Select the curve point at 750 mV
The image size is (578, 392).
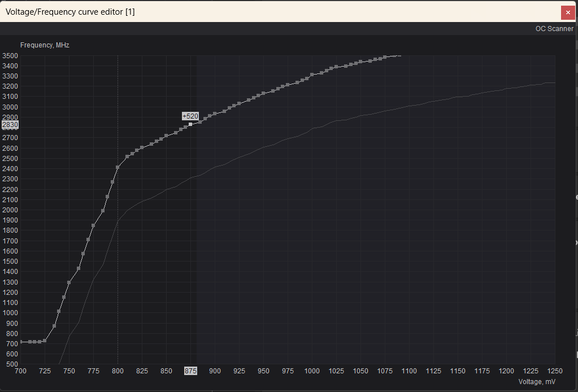[69, 282]
